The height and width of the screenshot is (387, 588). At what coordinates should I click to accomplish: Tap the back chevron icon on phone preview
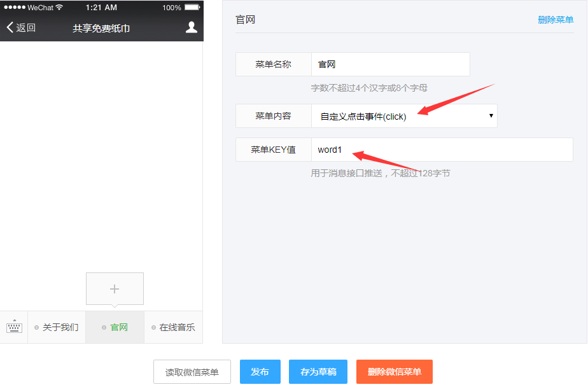pos(9,27)
